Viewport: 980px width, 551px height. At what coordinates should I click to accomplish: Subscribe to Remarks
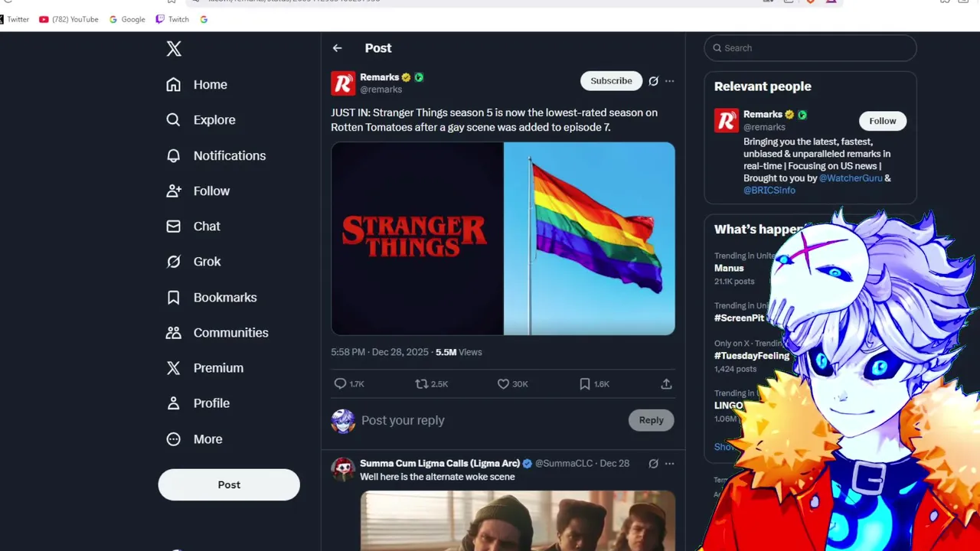tap(611, 80)
